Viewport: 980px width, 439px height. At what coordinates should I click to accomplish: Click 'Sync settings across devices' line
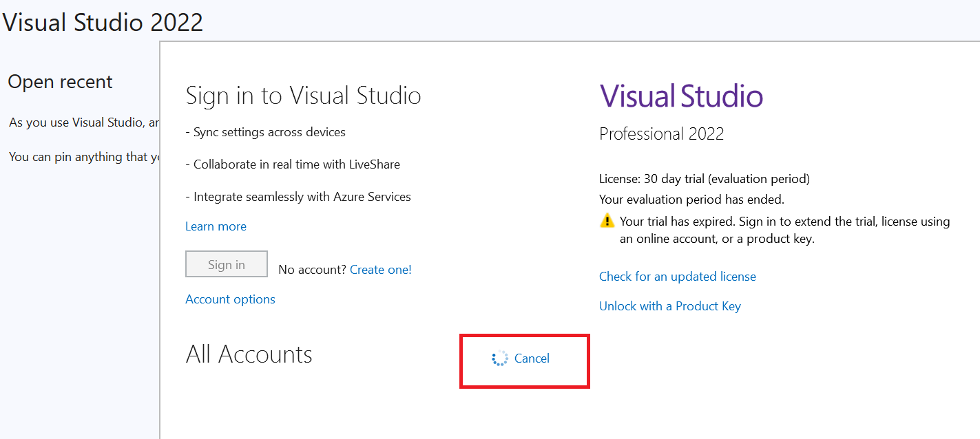(266, 132)
